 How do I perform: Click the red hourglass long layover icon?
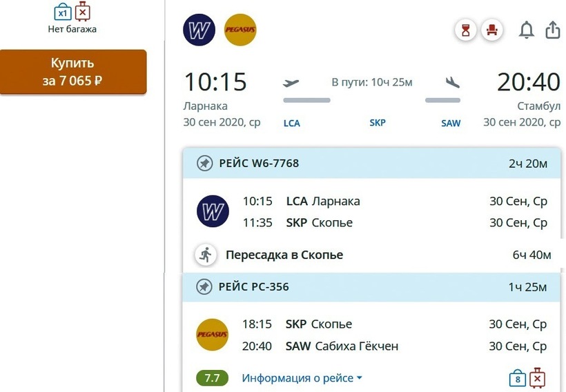(x=466, y=30)
